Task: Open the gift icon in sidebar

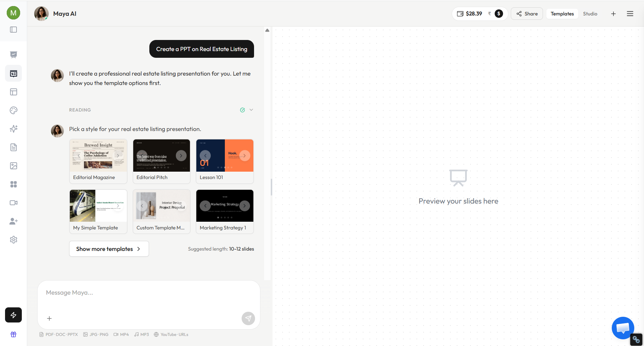Action: point(13,334)
